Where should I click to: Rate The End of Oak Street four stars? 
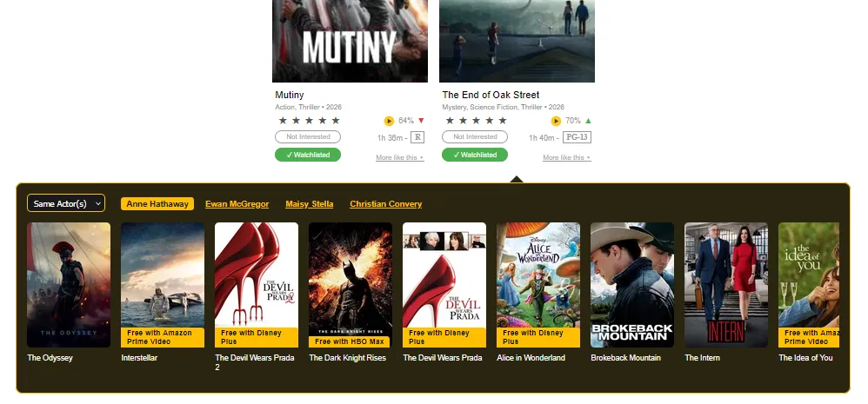pos(490,121)
